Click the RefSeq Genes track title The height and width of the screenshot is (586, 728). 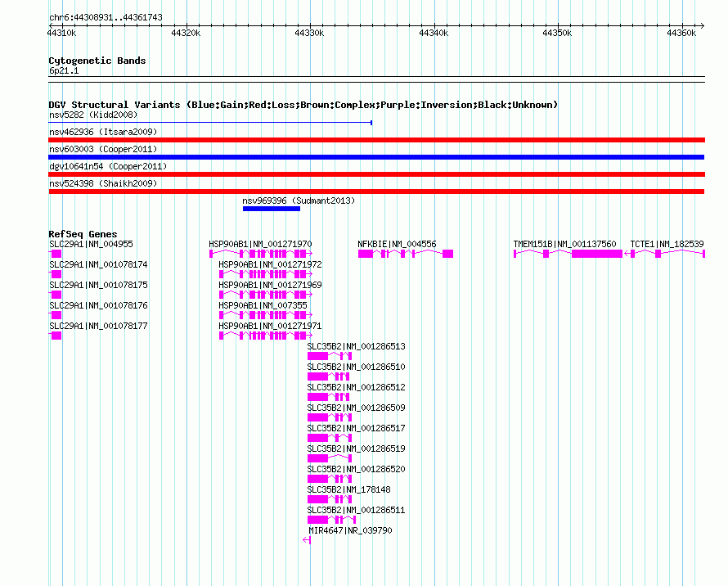coord(83,234)
